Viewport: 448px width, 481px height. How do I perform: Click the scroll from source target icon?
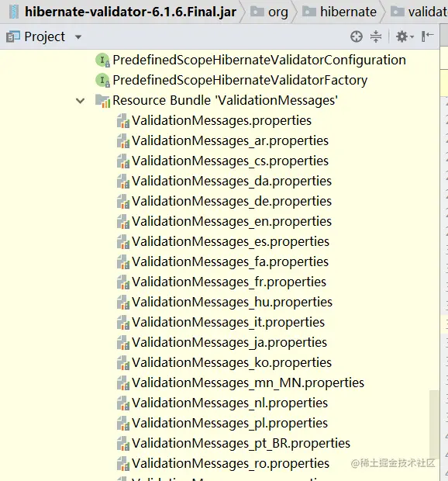pos(356,36)
